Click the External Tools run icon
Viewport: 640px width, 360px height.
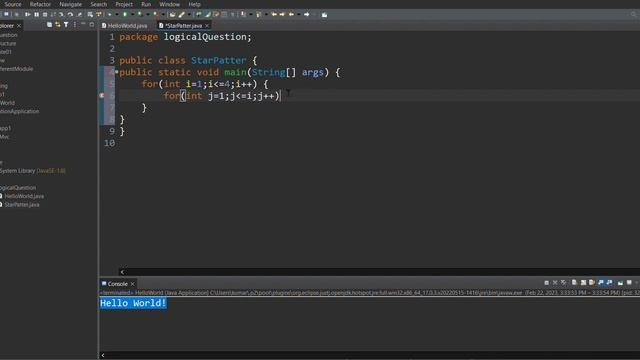pos(155,14)
